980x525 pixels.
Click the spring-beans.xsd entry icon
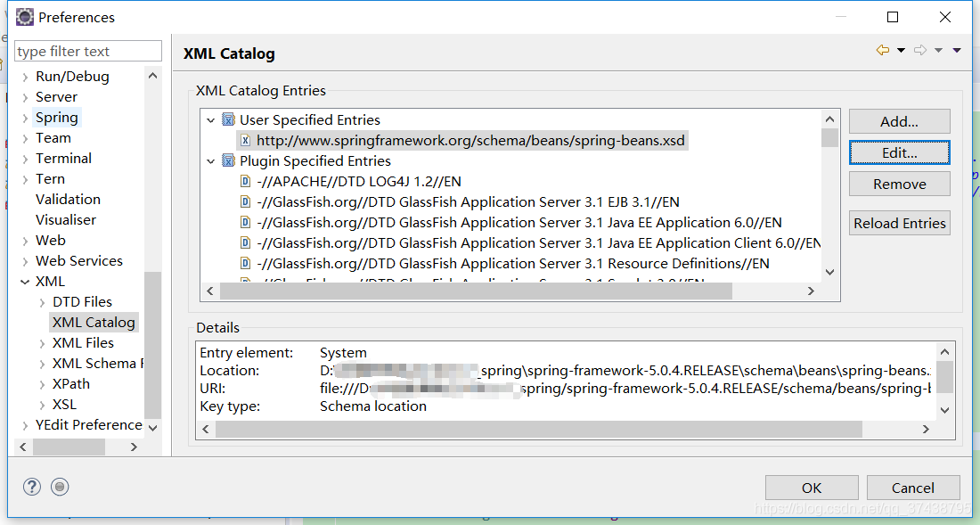pyautogui.click(x=245, y=141)
